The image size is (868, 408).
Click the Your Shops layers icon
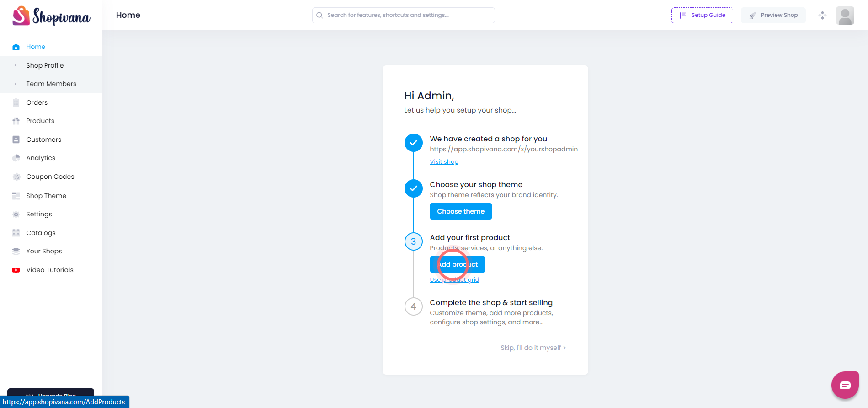(16, 251)
